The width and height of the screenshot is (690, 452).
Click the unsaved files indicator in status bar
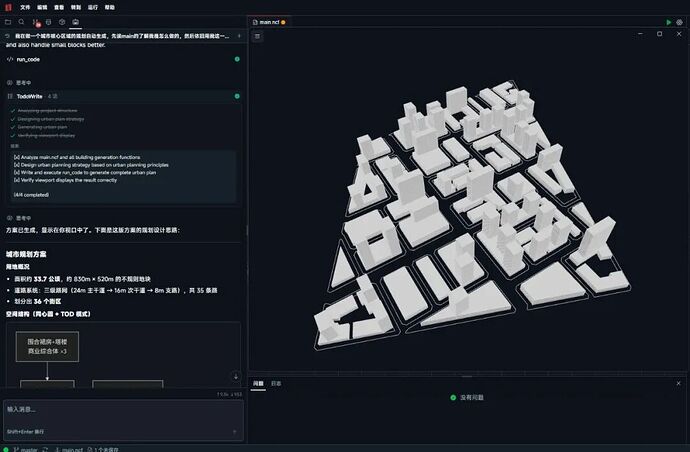point(103,449)
